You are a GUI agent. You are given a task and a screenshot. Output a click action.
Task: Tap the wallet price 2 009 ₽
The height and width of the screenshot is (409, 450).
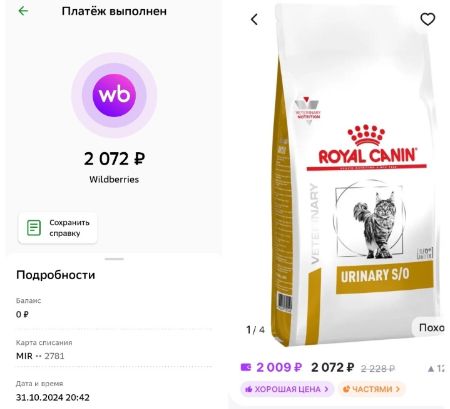(x=279, y=367)
